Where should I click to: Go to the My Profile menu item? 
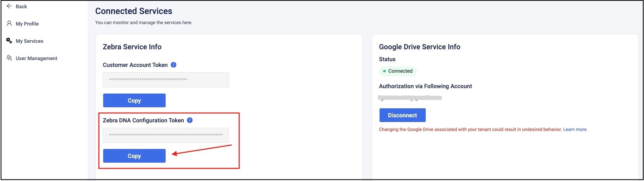point(27,24)
